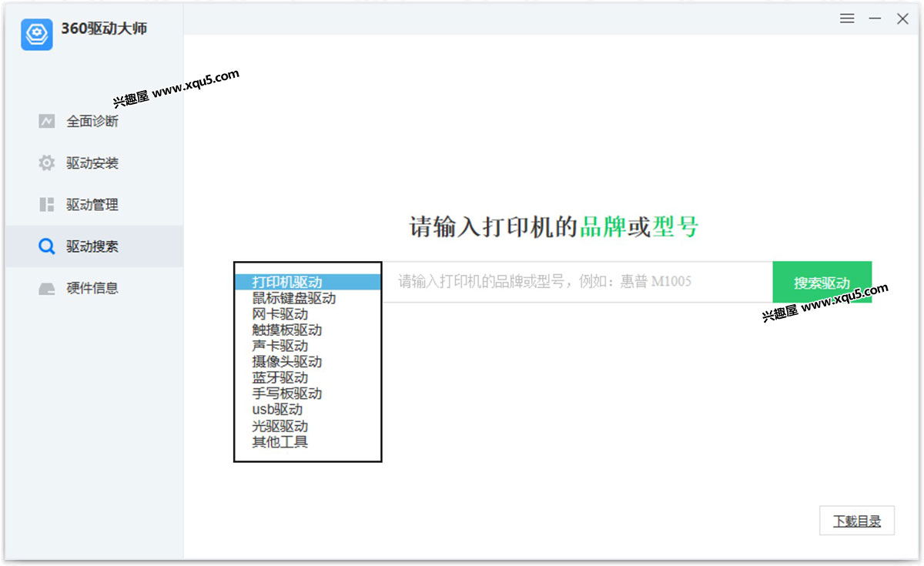
Task: Click the 硬件信息 drive icon
Action: pos(47,288)
